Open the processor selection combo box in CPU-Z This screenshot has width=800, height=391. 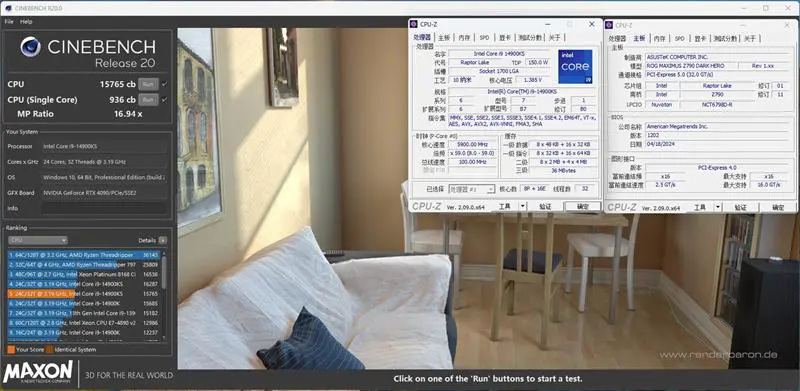coord(471,189)
